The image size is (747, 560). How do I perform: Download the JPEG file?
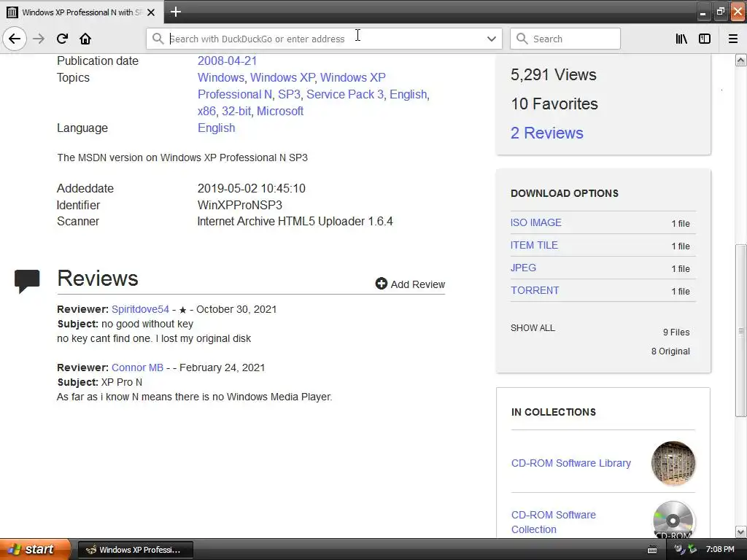coord(523,268)
